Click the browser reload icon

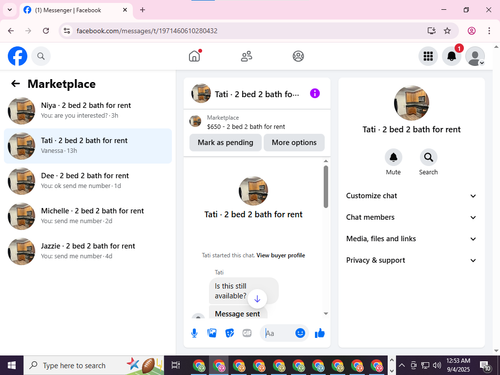pos(46,31)
